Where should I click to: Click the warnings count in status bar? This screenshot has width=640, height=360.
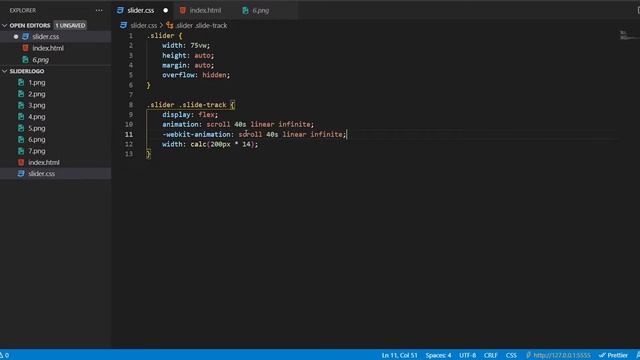(x=4, y=356)
